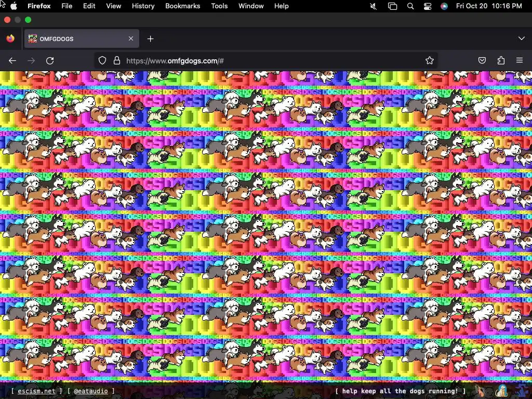This screenshot has width=532, height=399.
Task: Open date and time Fri Oct 20
Action: pyautogui.click(x=488, y=6)
